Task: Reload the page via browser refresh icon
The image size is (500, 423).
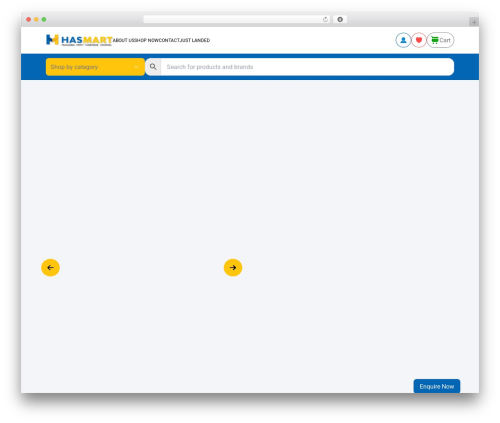Action: coord(325,19)
